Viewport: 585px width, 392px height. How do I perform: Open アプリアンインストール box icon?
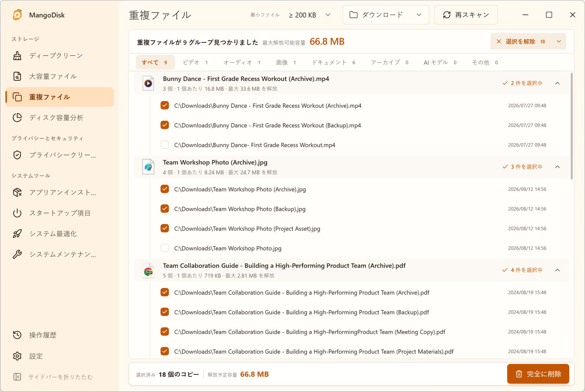pyautogui.click(x=17, y=192)
